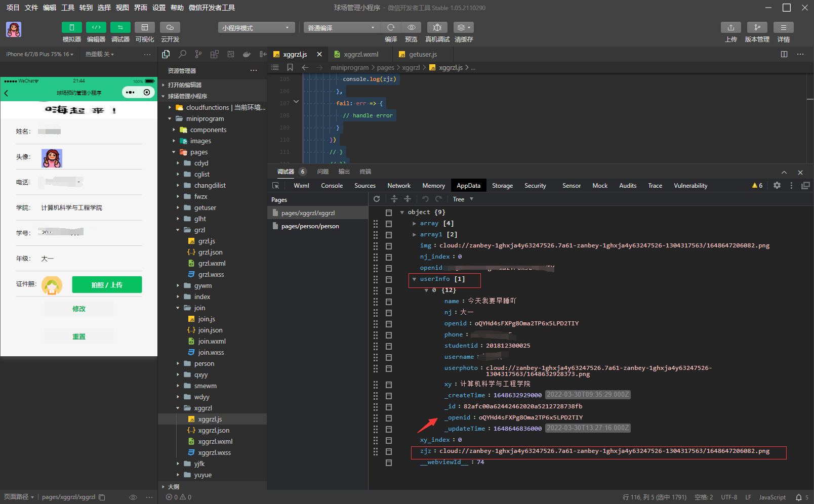This screenshot has width=814, height=504.
Task: Tick the checkbox beside studentid row
Action: pyautogui.click(x=389, y=346)
